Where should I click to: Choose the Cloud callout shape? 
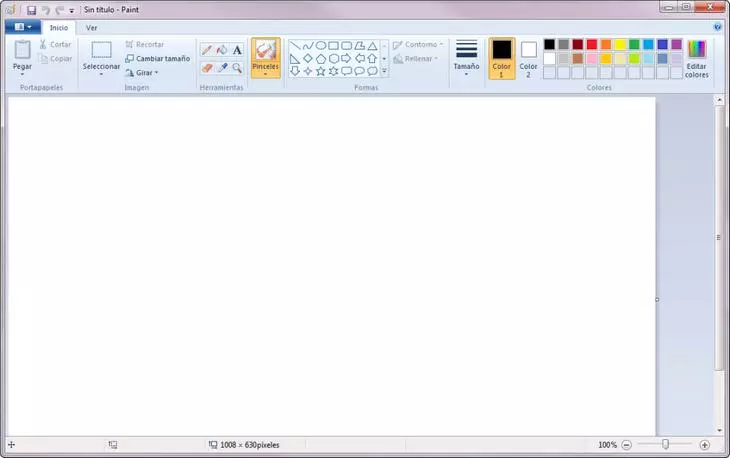[x=372, y=71]
